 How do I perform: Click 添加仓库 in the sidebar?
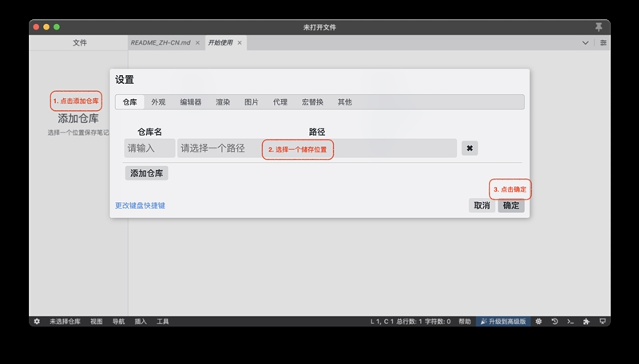(x=78, y=118)
